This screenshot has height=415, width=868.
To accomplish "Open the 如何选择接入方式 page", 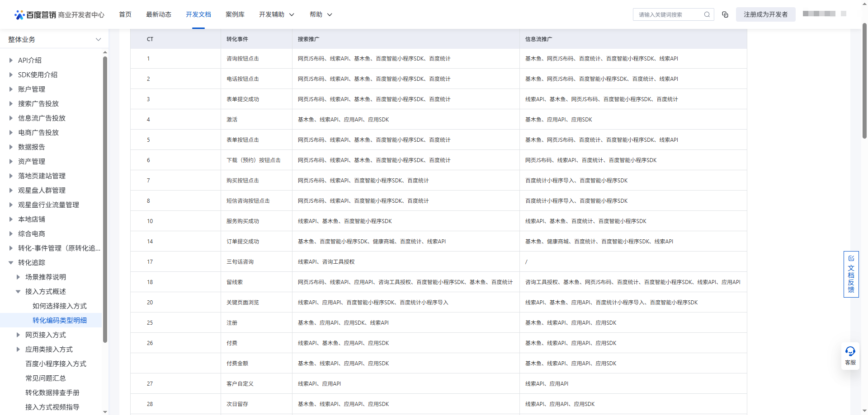I will click(x=60, y=306).
